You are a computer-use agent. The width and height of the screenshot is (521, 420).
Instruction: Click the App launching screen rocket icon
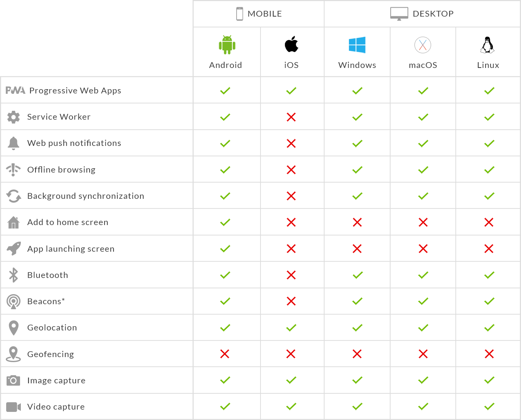point(14,249)
